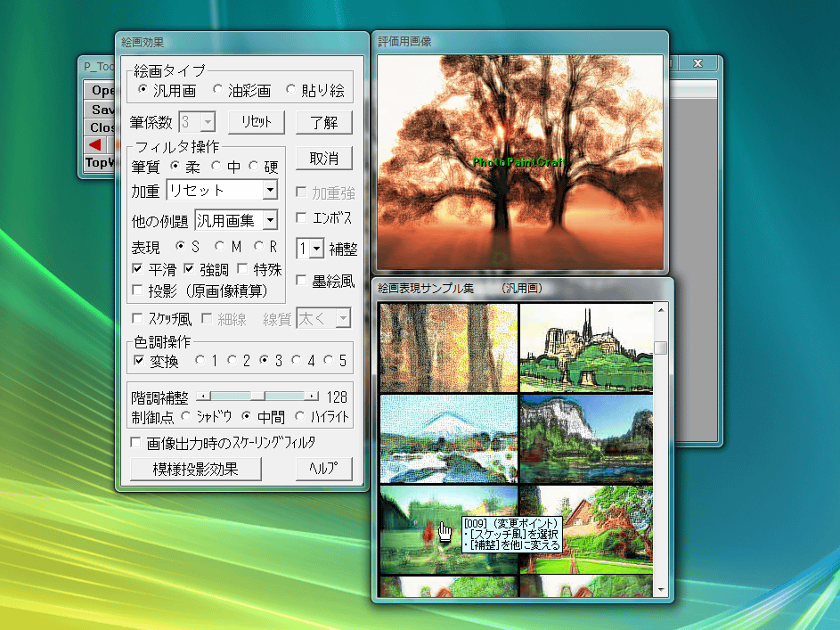Select the cliff and lake sample thumbnail
Image resolution: width=840 pixels, height=630 pixels.
pyautogui.click(x=586, y=439)
